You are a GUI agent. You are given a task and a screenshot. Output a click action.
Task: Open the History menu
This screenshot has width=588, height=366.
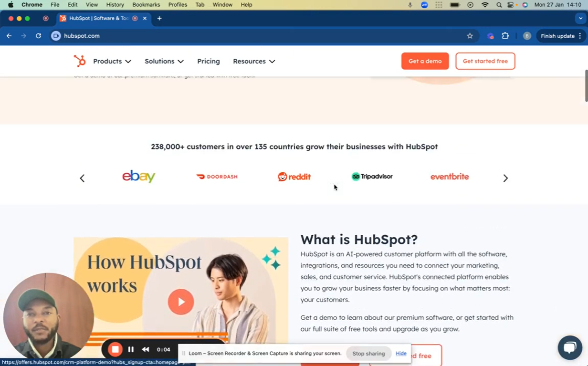coord(115,5)
